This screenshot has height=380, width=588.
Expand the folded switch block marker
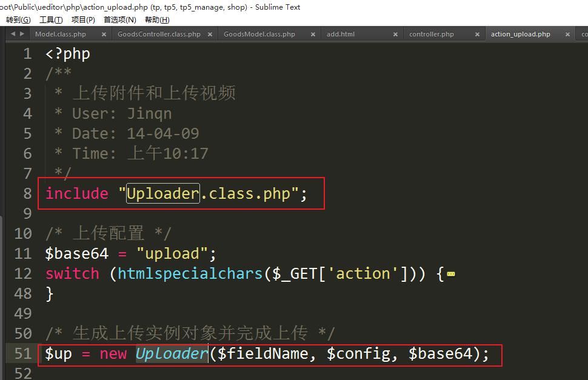click(450, 275)
